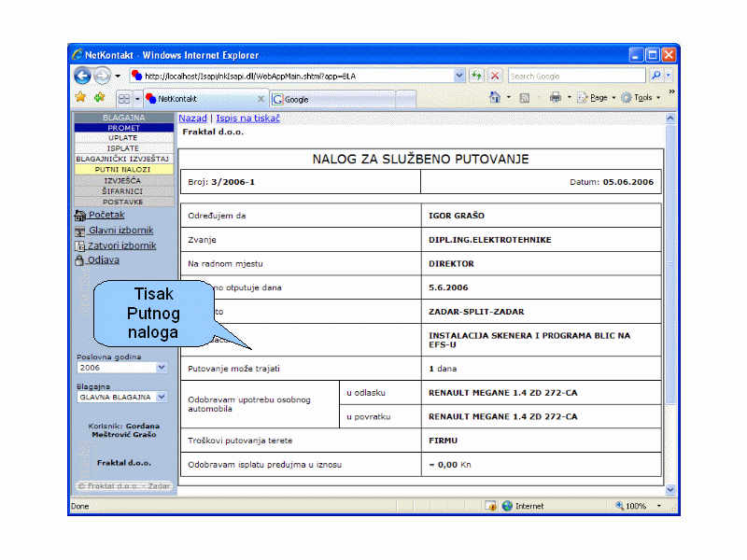
Task: Open the Print options dropdown arrow
Action: click(x=570, y=98)
